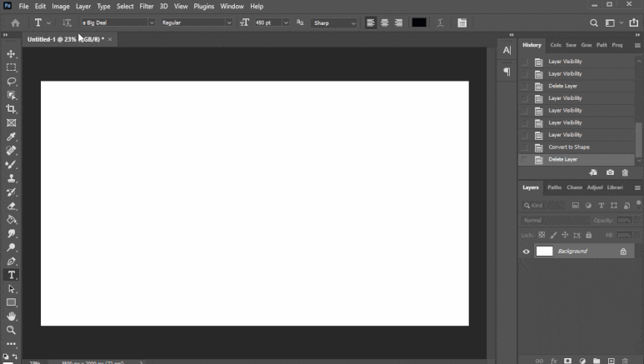
Task: Open the Layers panel menu
Action: coord(637,187)
